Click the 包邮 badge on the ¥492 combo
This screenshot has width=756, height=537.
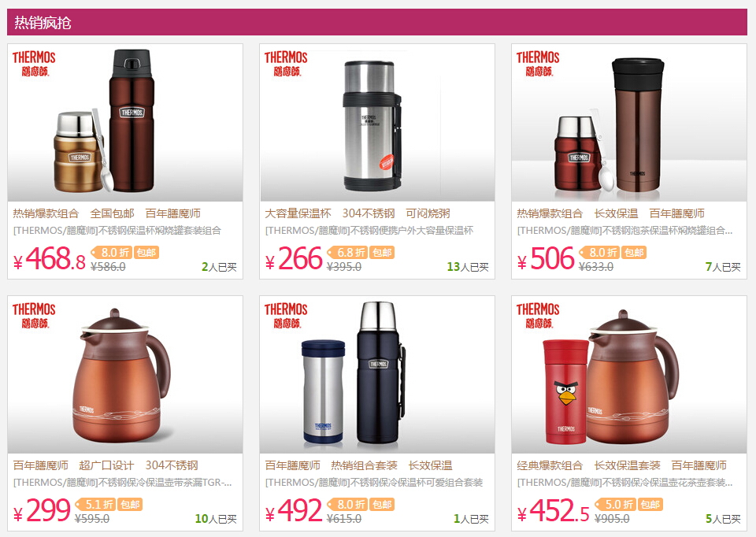coord(382,505)
